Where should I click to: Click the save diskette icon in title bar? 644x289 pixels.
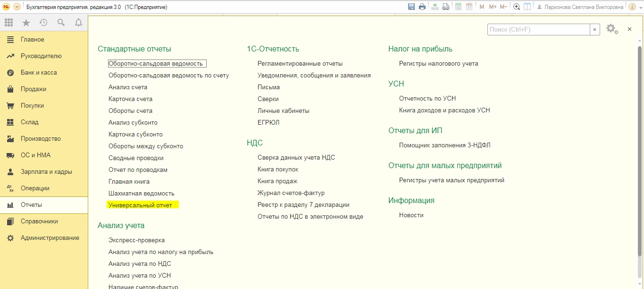(411, 7)
